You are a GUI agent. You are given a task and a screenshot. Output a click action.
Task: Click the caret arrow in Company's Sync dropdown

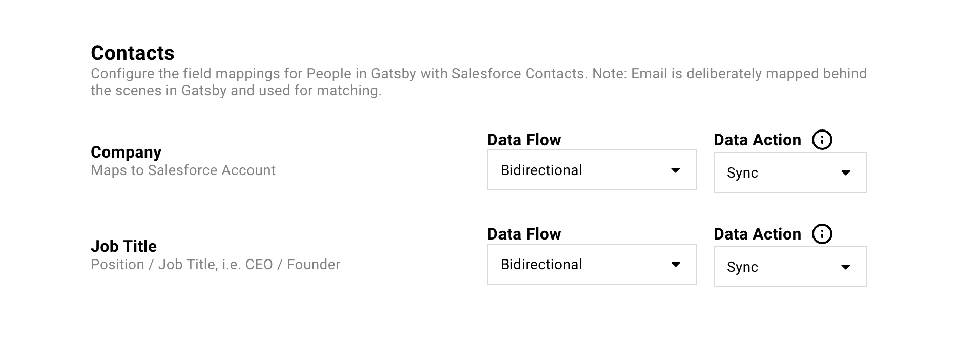[x=846, y=173]
